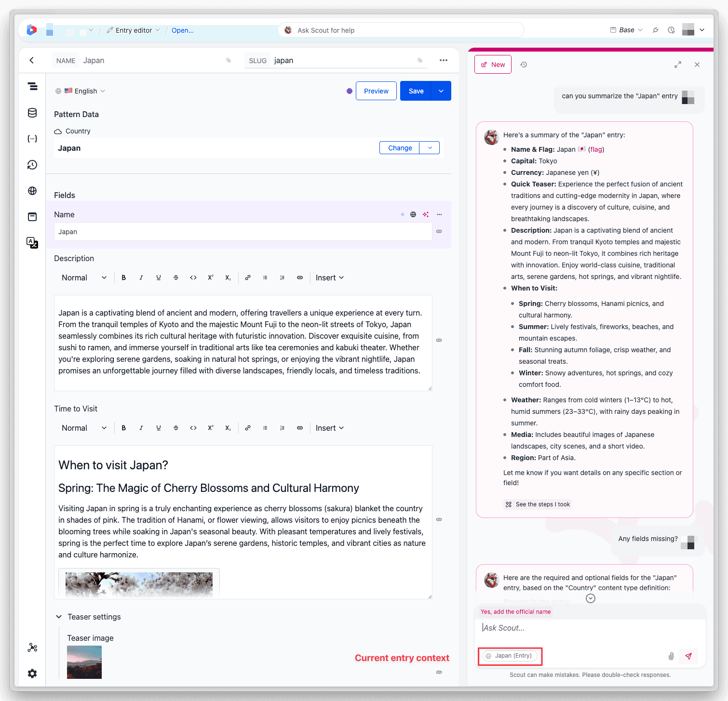
Task: Open the translation icon at sidebar bottom
Action: (x=32, y=243)
